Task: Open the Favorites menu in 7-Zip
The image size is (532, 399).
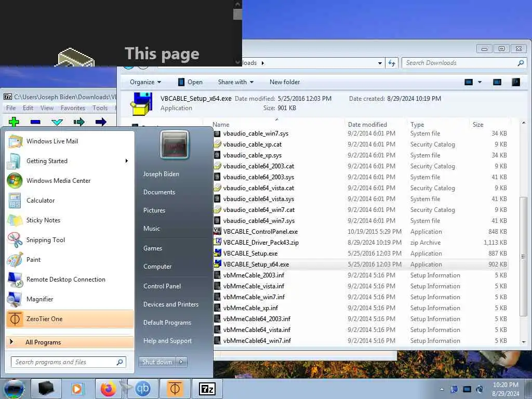Action: [73, 108]
